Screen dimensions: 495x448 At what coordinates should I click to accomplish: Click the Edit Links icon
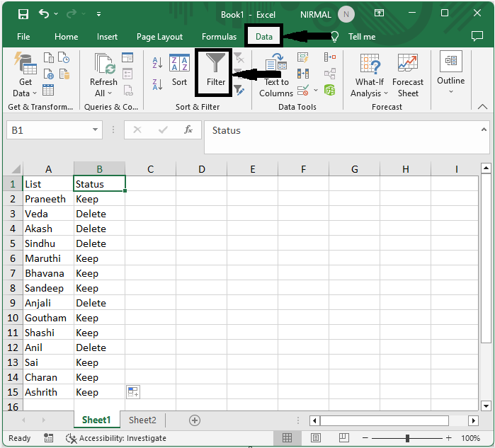[x=128, y=90]
